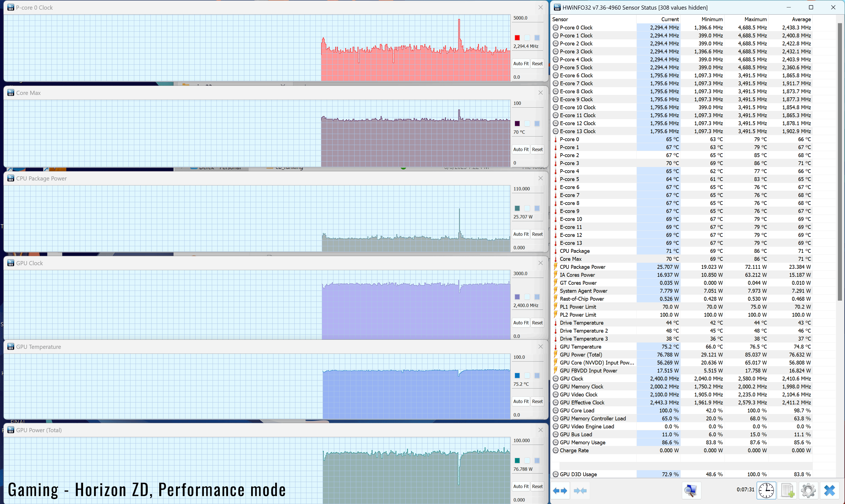This screenshot has height=504, width=845.
Task: Click the dark purple color swatch in Core Max graph
Action: pos(517,124)
